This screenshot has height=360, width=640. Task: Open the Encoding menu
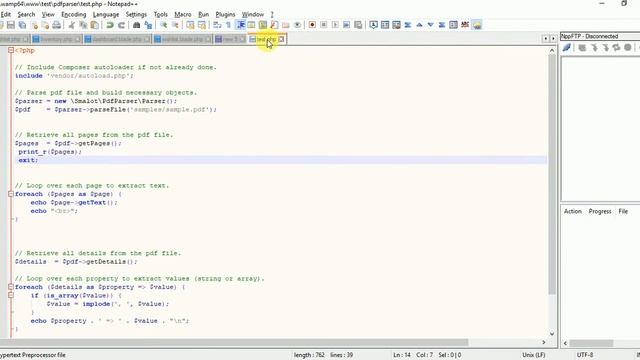click(74, 14)
